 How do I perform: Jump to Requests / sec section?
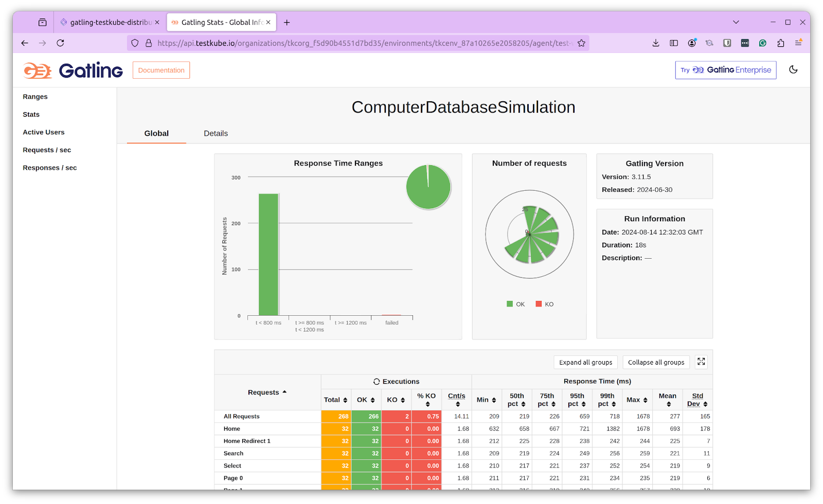pyautogui.click(x=47, y=150)
